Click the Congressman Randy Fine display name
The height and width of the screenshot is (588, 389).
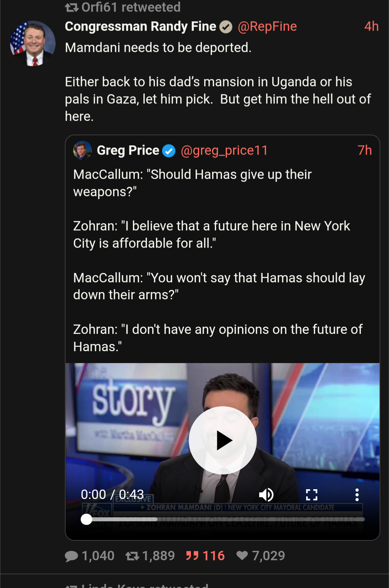coord(140,26)
